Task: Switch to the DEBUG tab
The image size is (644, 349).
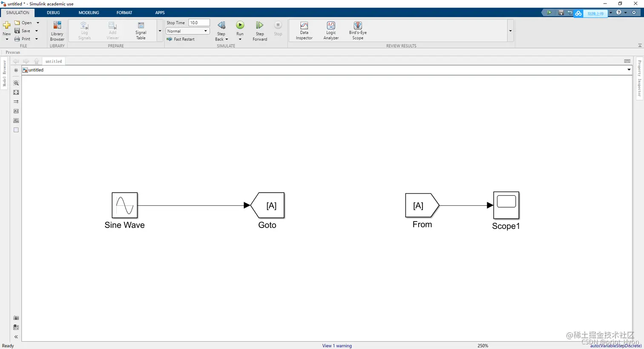Action: pos(53,13)
